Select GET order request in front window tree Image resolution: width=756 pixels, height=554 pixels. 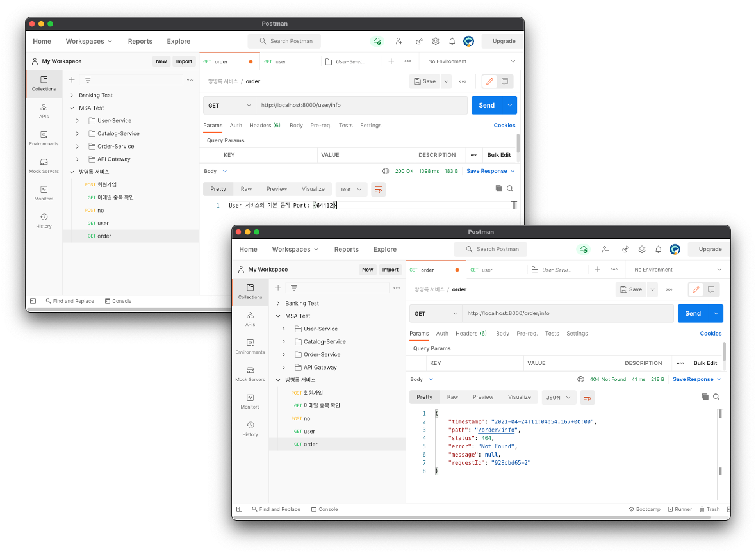pos(338,444)
